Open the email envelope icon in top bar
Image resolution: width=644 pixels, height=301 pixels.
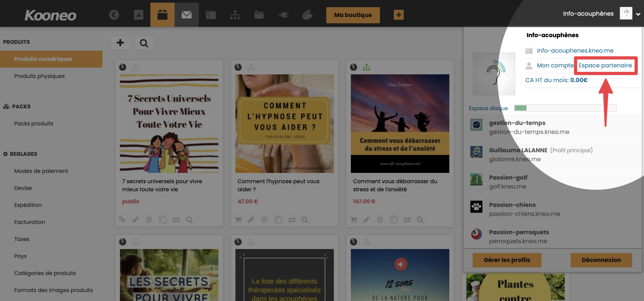coord(186,15)
